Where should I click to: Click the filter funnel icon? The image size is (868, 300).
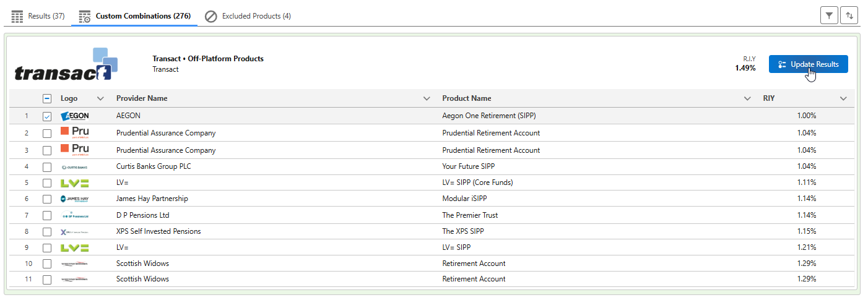pos(828,15)
